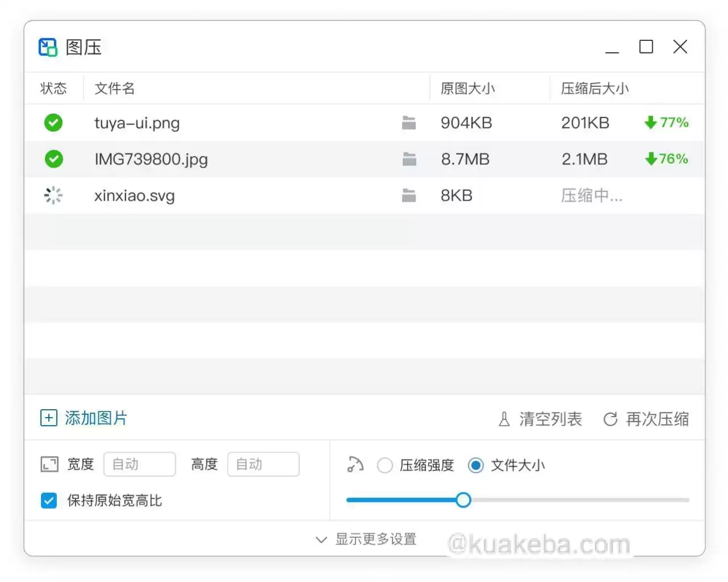The width and height of the screenshot is (728, 582).
Task: Click the compression gauge icon near 压缩强度
Action: [x=354, y=464]
